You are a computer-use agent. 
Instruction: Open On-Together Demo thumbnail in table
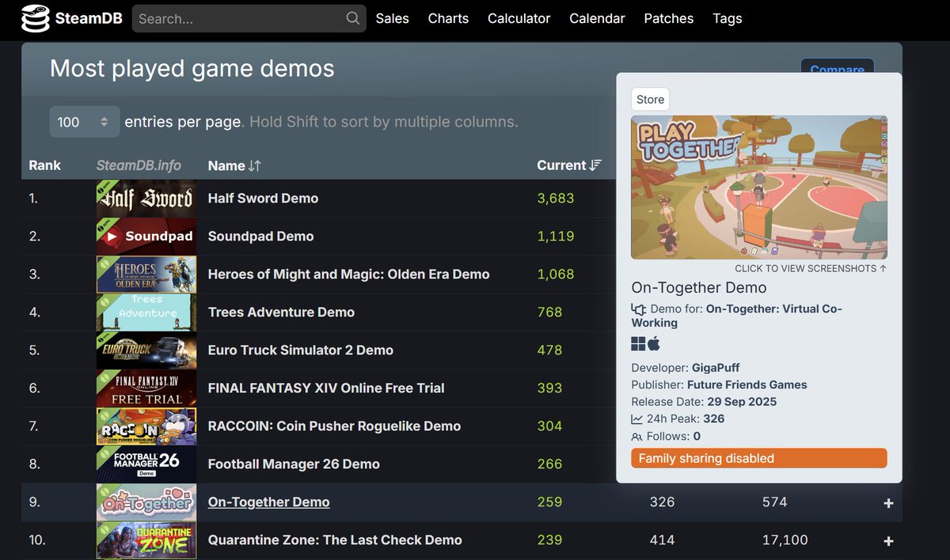coord(146,502)
